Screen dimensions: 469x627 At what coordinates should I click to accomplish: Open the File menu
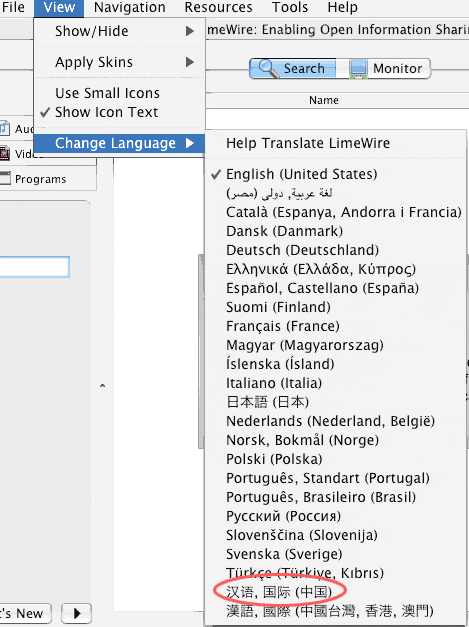pos(13,7)
